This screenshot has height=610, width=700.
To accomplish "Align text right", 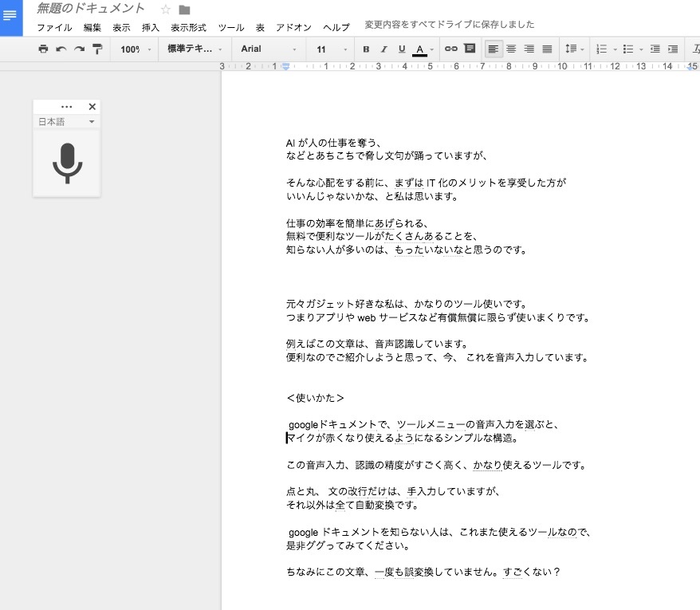I will (529, 49).
